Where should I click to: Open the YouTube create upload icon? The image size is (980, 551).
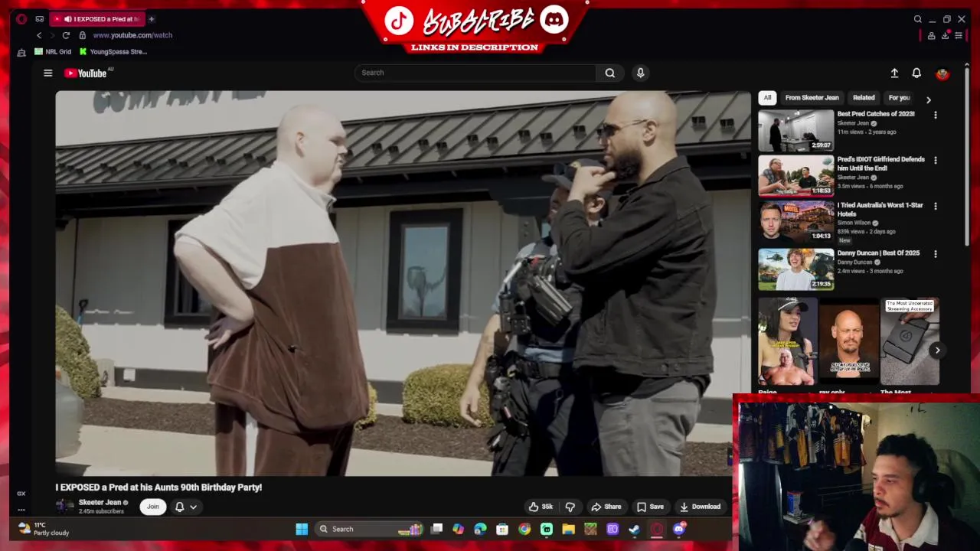tap(894, 73)
